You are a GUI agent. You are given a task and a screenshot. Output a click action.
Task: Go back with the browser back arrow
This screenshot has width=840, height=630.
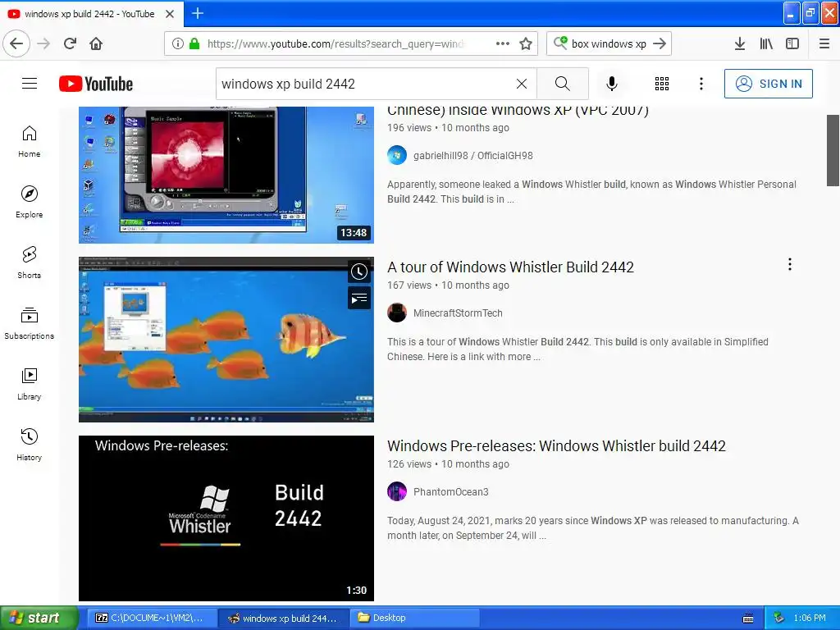pos(16,43)
